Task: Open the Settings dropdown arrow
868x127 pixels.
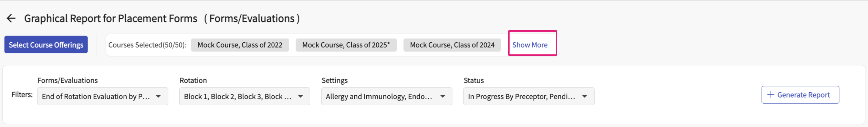Action: pyautogui.click(x=443, y=96)
